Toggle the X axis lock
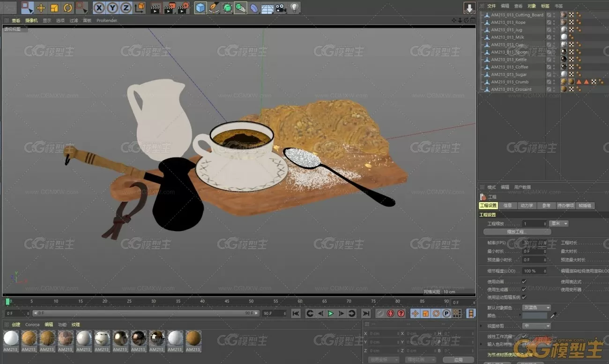The height and width of the screenshot is (364, 609). coord(99,7)
